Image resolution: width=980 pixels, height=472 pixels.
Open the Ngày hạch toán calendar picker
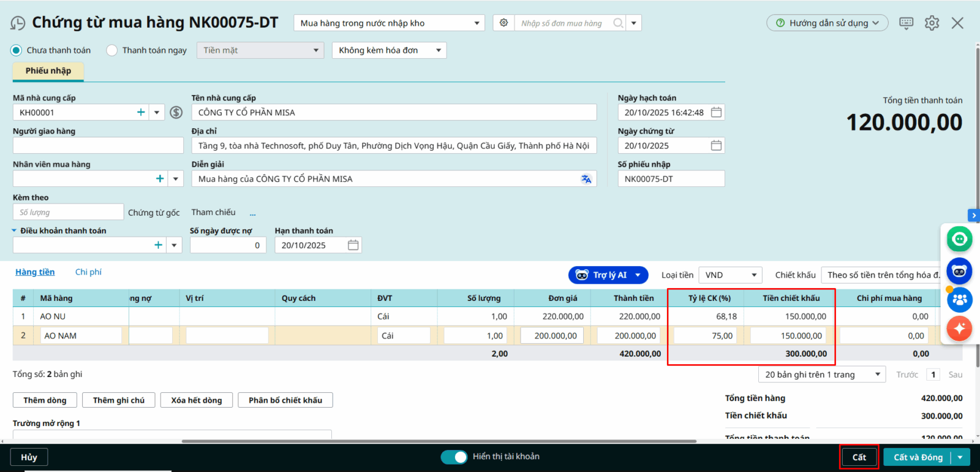(716, 112)
